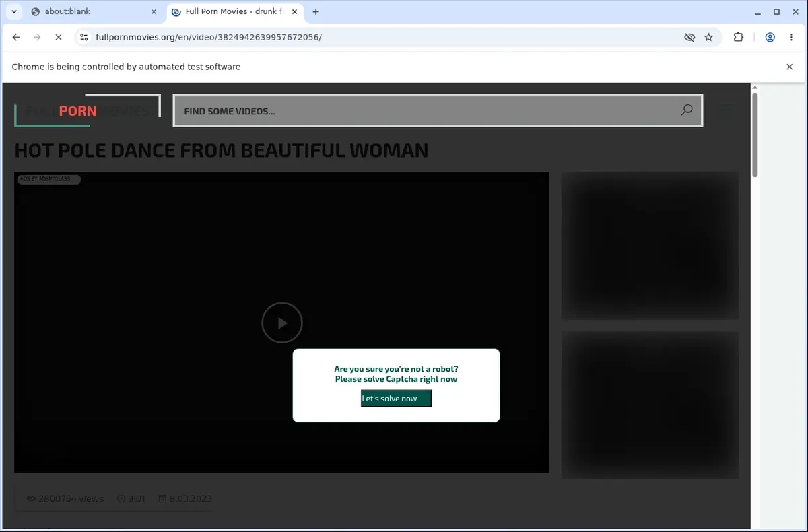Open the Chrome profile icon

coord(770,38)
